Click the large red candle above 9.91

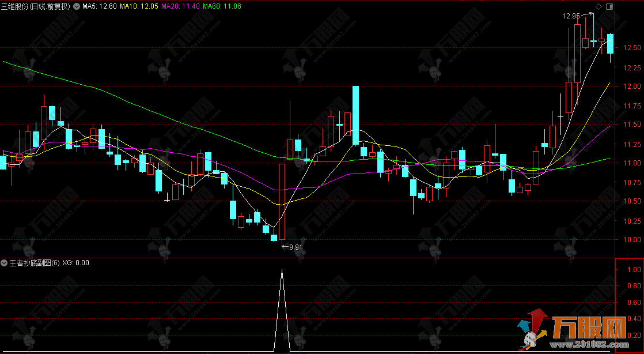pyautogui.click(x=282, y=201)
